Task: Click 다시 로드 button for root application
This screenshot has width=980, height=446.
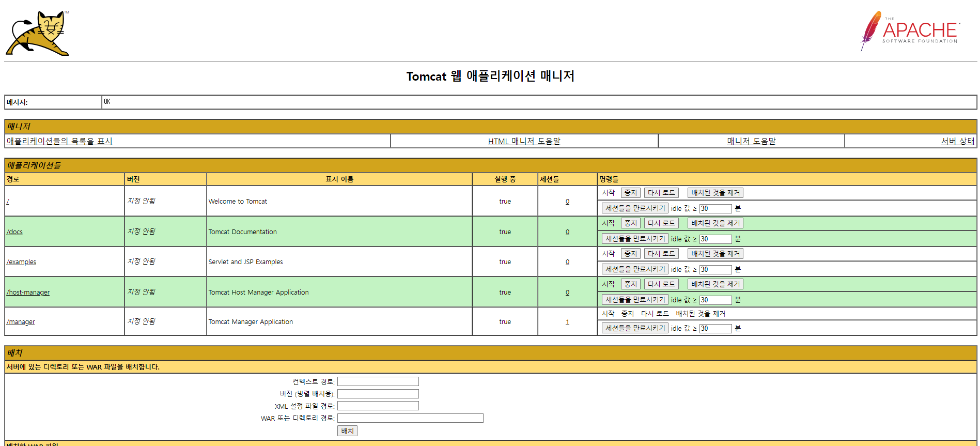Action: pos(661,193)
